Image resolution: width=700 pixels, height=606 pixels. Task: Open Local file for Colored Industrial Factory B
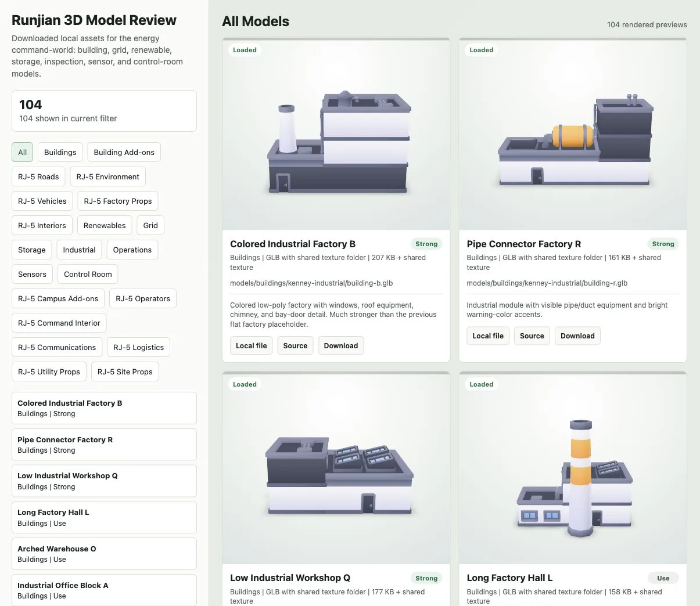[x=252, y=345]
